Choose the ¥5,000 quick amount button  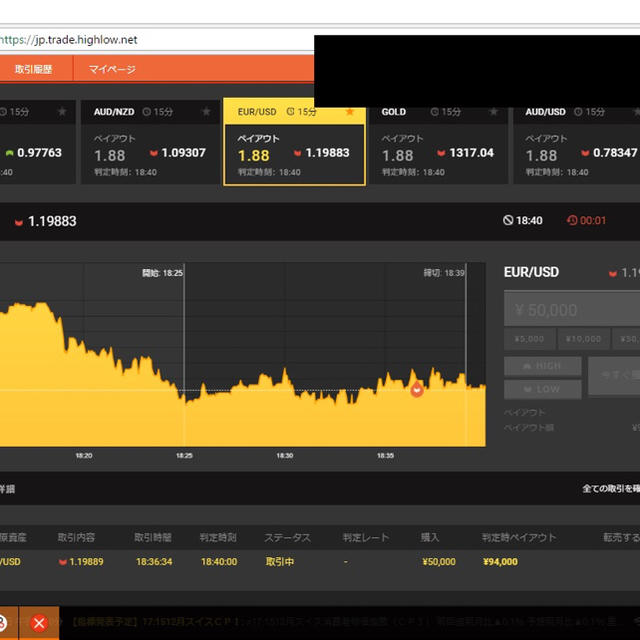[x=529, y=339]
